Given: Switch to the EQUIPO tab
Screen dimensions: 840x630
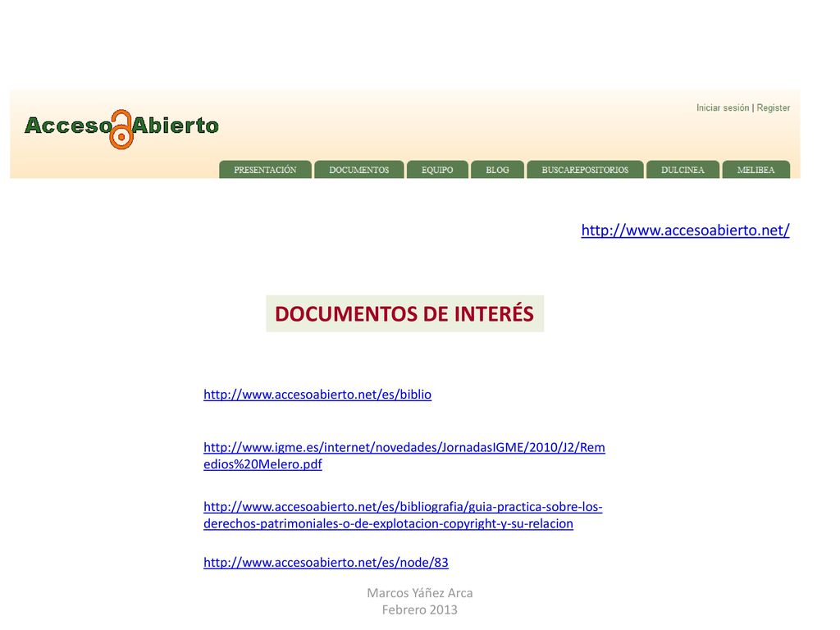Looking at the screenshot, I should coord(437,170).
